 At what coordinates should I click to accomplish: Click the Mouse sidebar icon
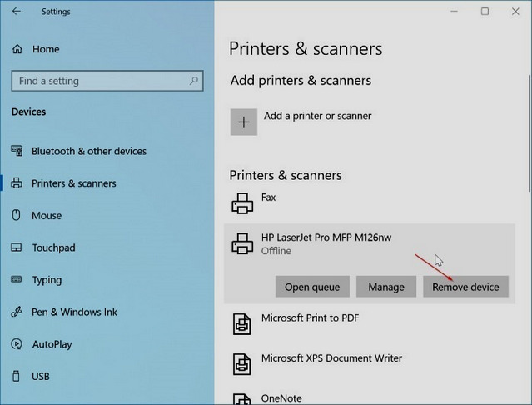coord(17,215)
